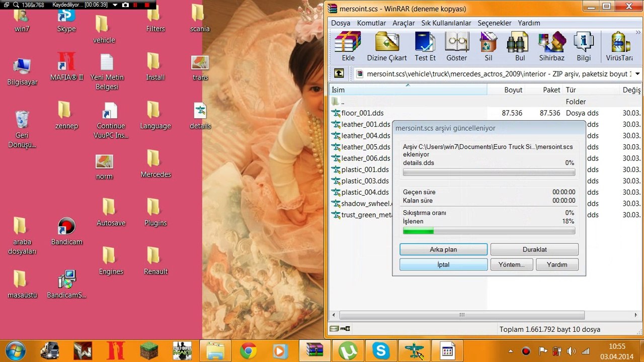Cancel the update with İptal
The image size is (644, 362).
tap(443, 264)
